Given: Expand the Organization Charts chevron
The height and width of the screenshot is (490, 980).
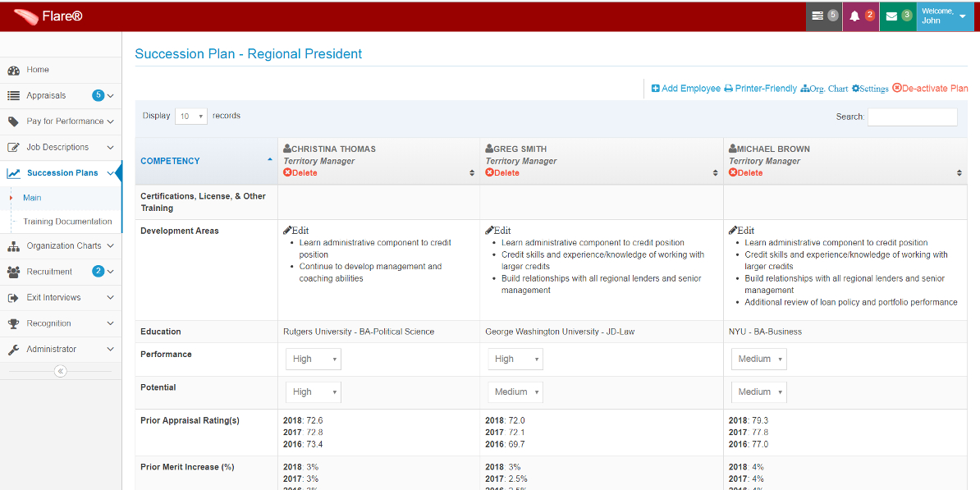Looking at the screenshot, I should click(x=111, y=246).
